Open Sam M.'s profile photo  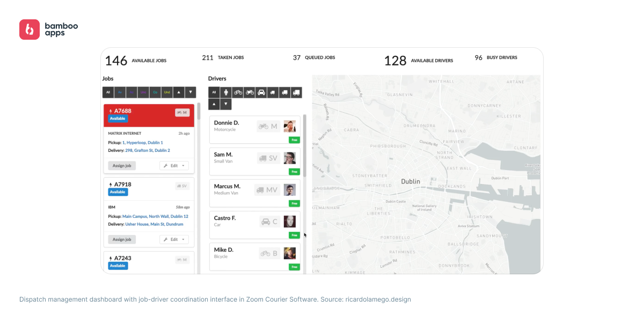[x=290, y=158]
